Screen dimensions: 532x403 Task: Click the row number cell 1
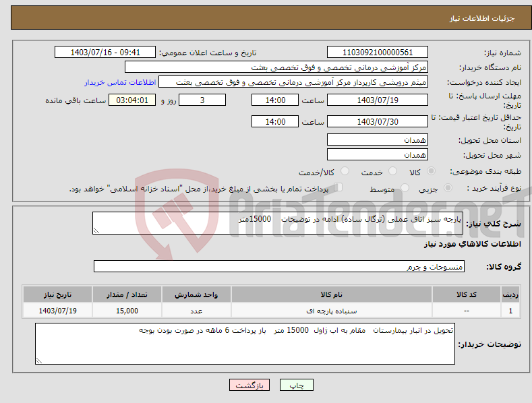click(510, 311)
